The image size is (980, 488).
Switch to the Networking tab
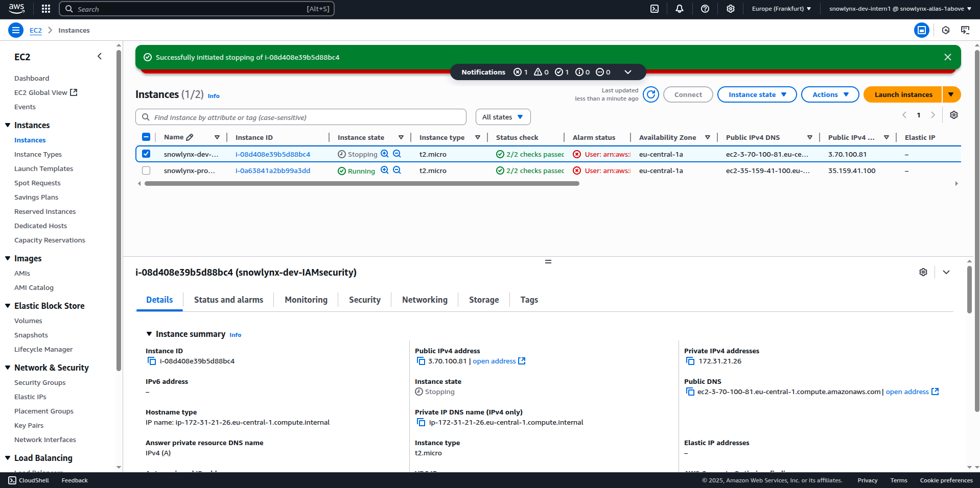pos(424,300)
